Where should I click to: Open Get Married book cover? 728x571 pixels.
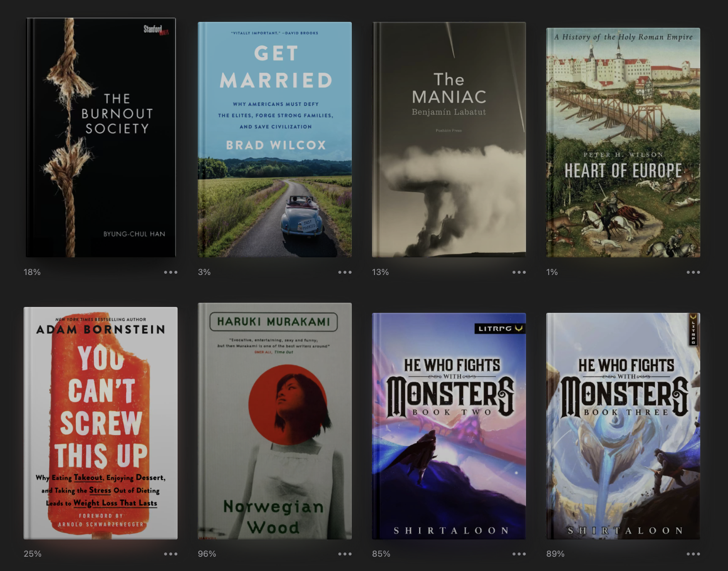[275, 140]
